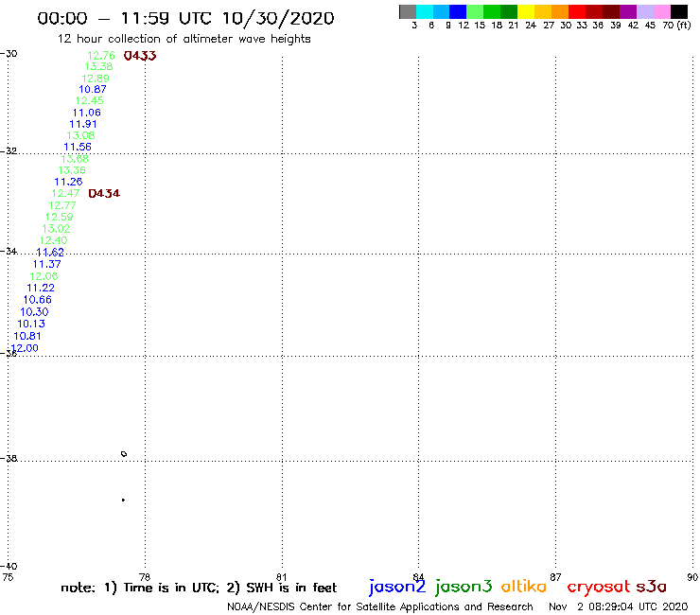This screenshot has height=615, width=700.
Task: Select the 10.13 measurement
Action: pos(31,324)
